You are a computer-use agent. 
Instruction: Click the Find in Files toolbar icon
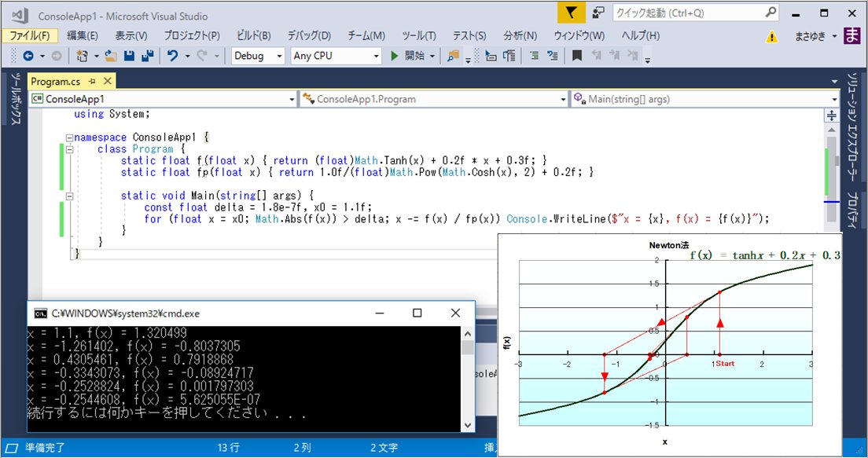tap(454, 56)
